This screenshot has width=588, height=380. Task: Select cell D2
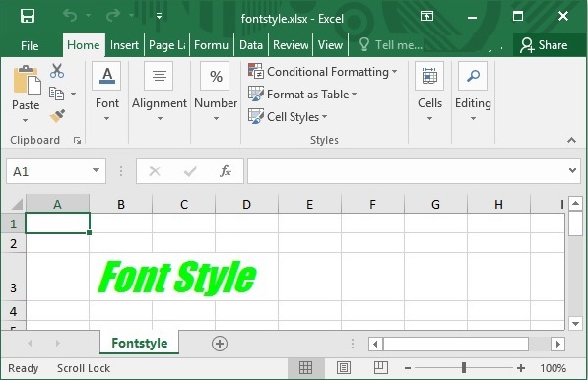(247, 243)
